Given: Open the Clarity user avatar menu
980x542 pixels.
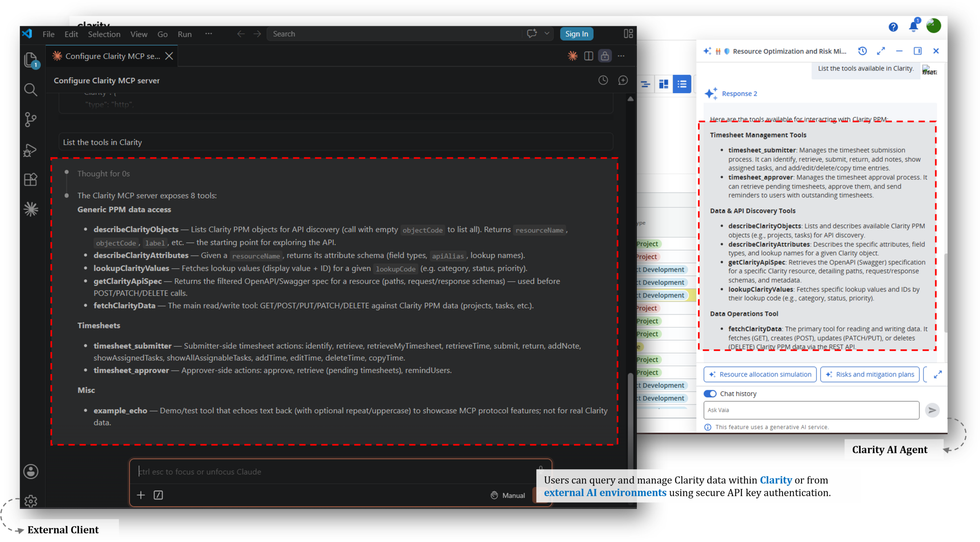Looking at the screenshot, I should coord(934,26).
